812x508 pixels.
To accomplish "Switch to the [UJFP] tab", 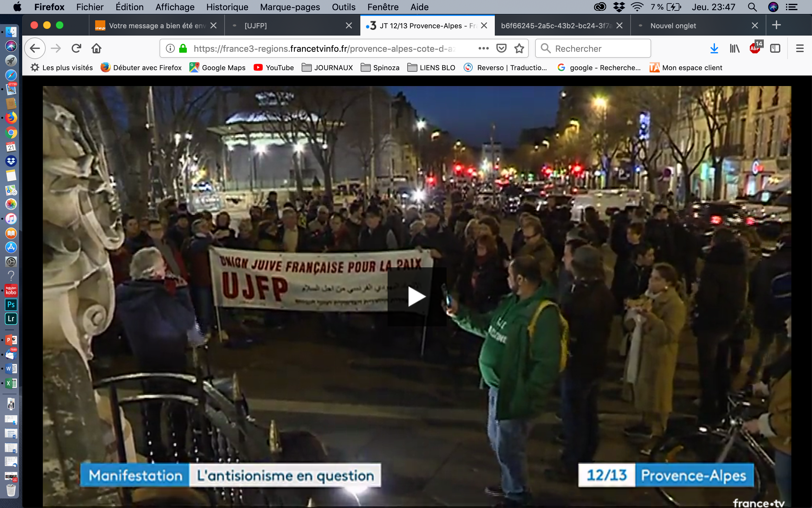I will pyautogui.click(x=292, y=25).
